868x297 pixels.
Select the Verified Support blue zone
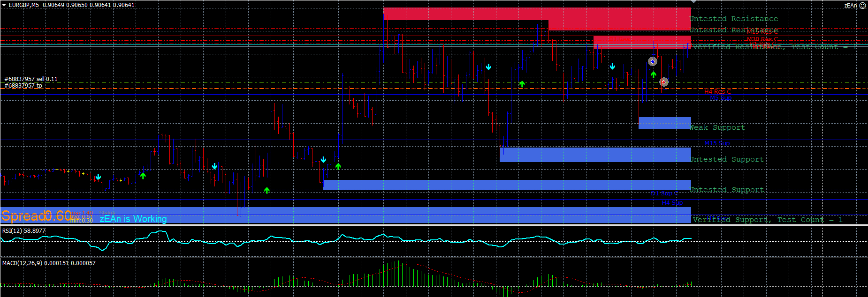[x=346, y=215]
